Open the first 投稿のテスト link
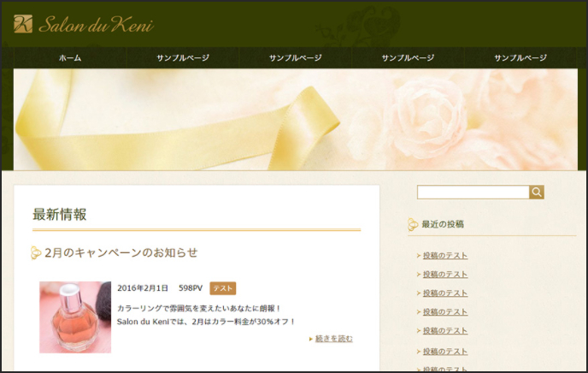This screenshot has width=588, height=373. click(445, 256)
